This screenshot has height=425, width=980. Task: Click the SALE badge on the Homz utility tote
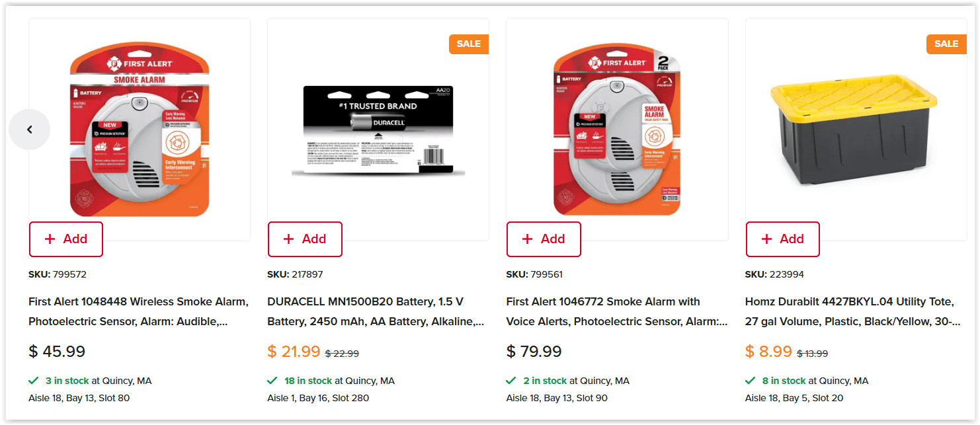(946, 44)
